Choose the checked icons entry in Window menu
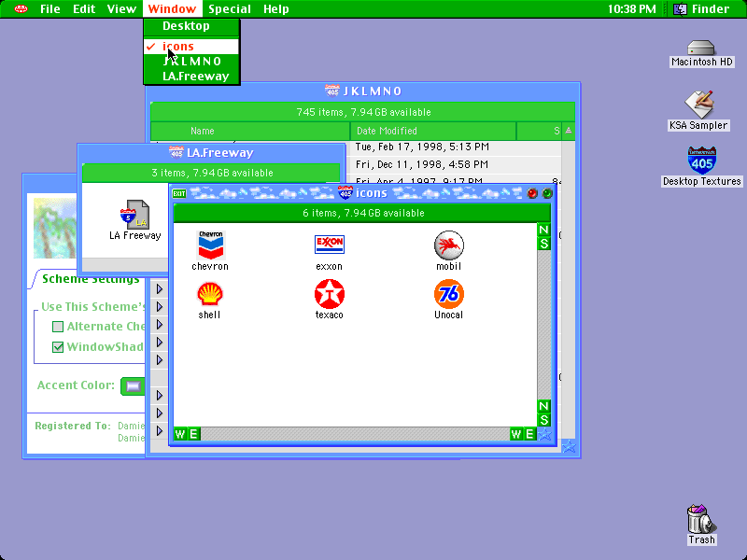 click(x=191, y=46)
